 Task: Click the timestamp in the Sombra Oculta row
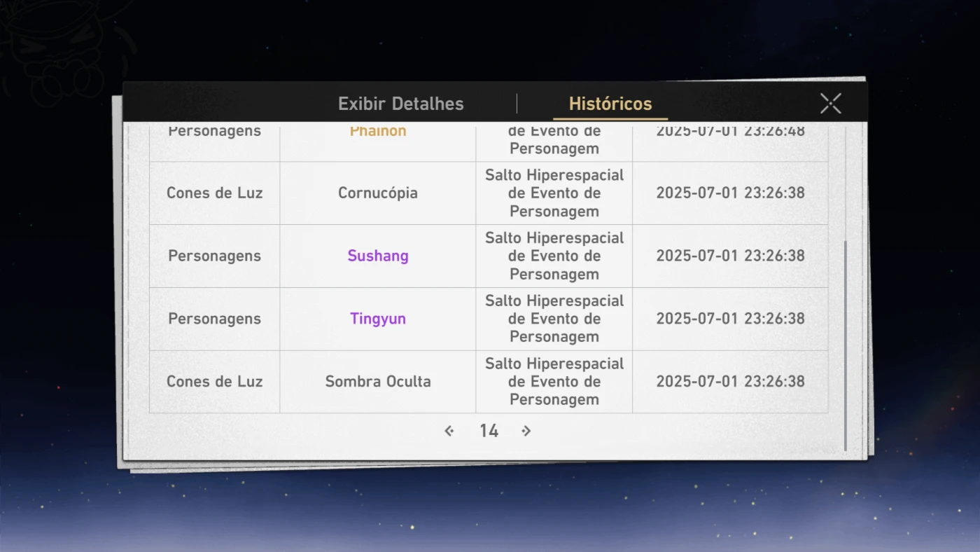pyautogui.click(x=730, y=382)
